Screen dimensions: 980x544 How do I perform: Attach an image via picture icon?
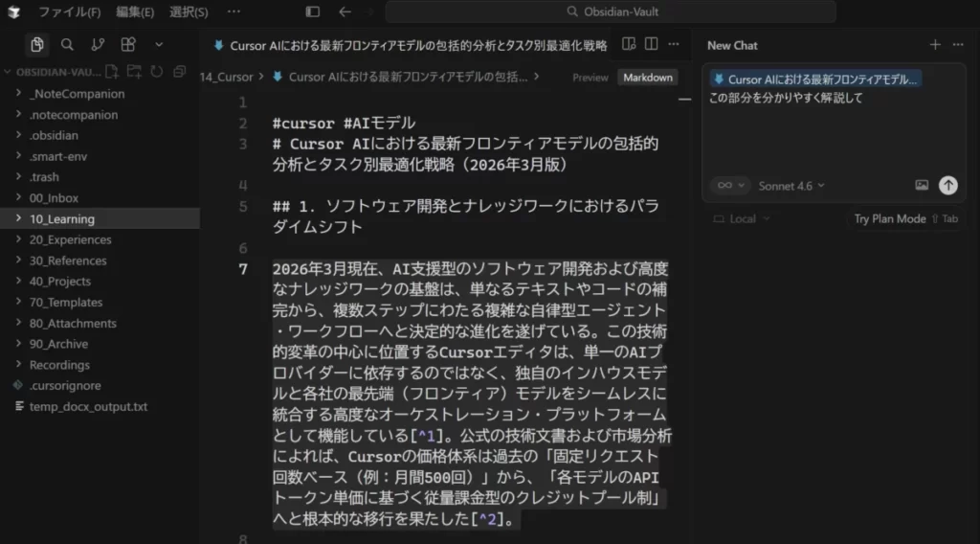point(922,185)
